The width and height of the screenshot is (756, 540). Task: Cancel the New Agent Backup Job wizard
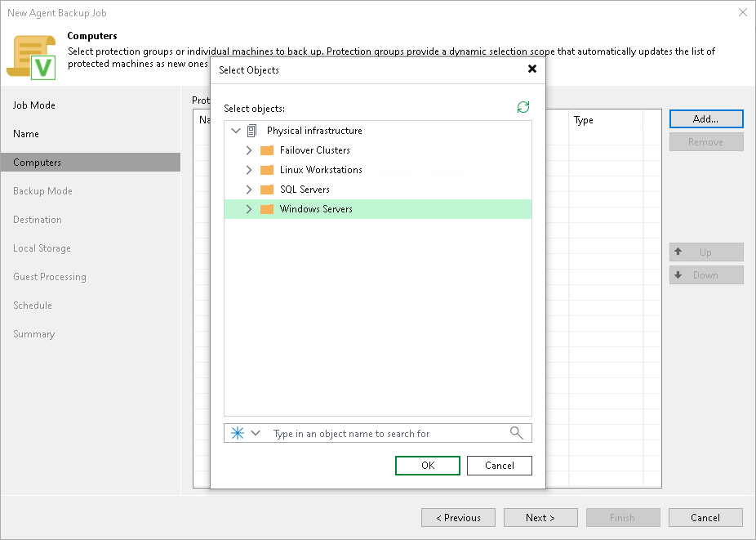[705, 518]
